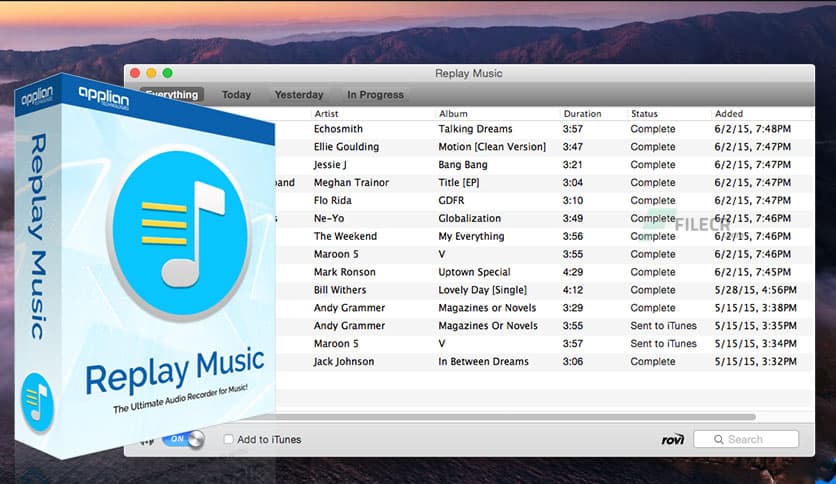Sort by the Duration column header
This screenshot has height=484, width=836.
coord(582,114)
